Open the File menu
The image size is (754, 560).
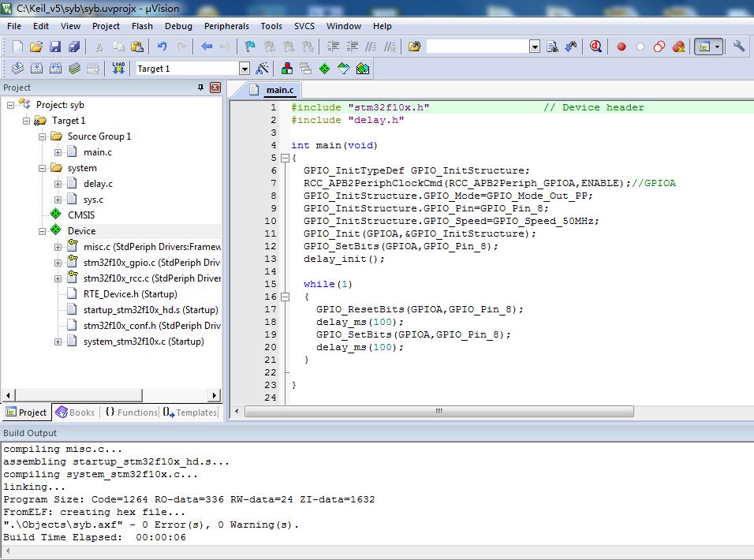14,26
